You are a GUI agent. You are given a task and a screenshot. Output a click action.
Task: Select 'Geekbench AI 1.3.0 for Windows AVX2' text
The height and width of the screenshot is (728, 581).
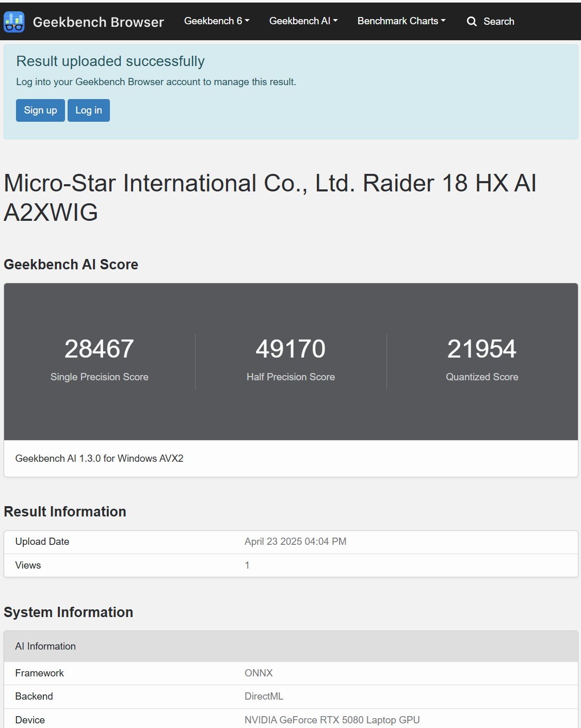pyautogui.click(x=100, y=458)
